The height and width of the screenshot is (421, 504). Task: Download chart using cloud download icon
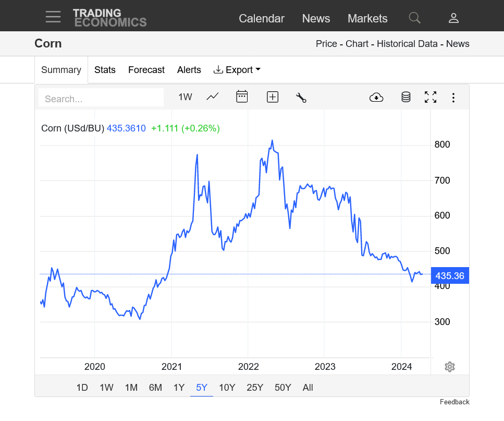(x=376, y=97)
